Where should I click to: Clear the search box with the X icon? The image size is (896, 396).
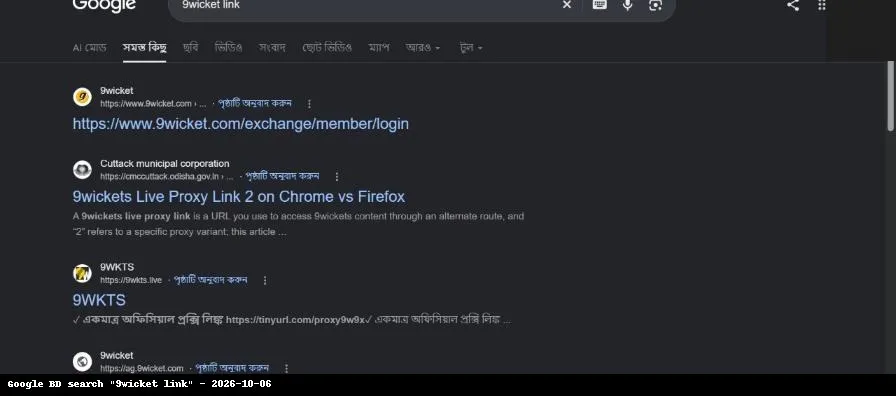click(x=566, y=5)
